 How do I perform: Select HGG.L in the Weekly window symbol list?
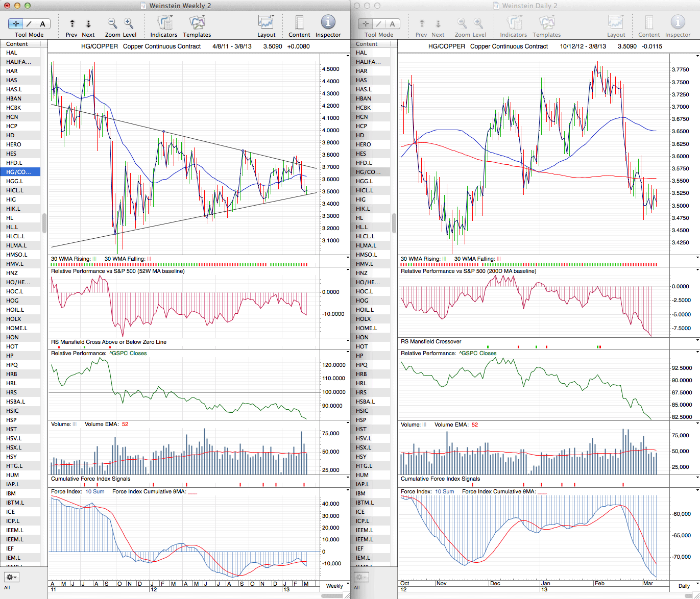(x=15, y=181)
